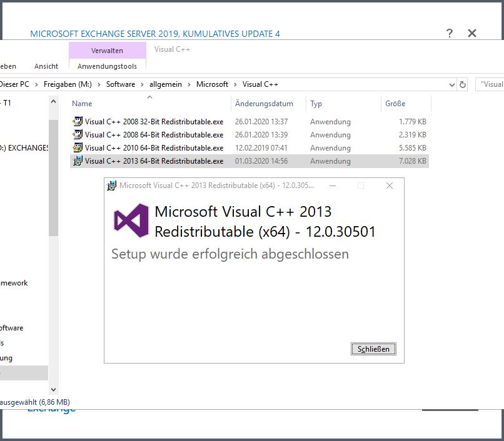Screen dimensions: 504x441
Task: Open the Anwendungstools tab
Action: click(108, 66)
